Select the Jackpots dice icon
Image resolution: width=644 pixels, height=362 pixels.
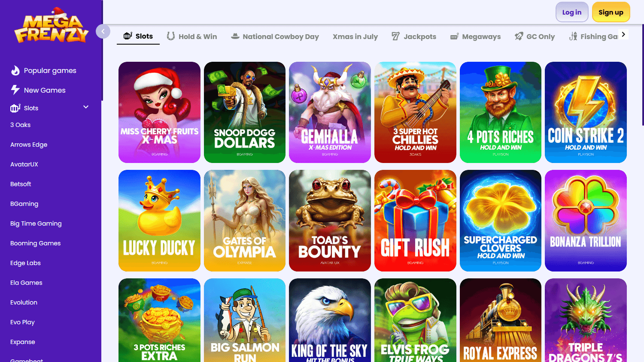click(395, 36)
